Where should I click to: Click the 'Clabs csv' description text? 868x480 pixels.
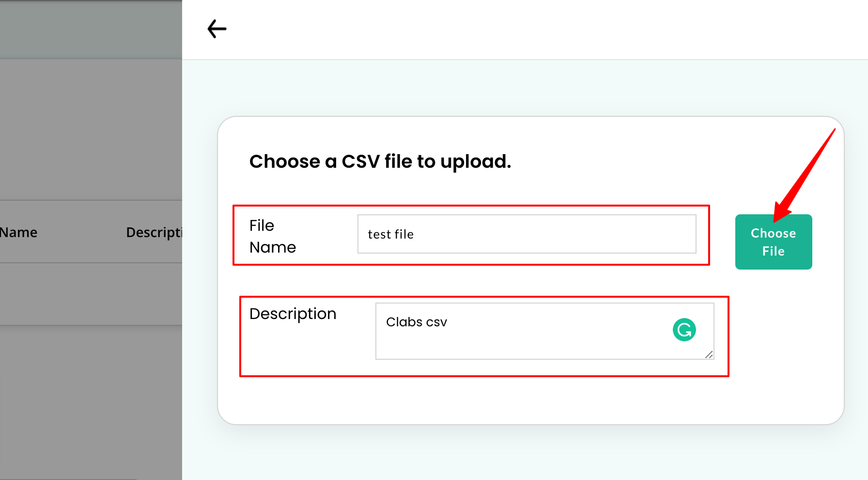[x=417, y=322]
